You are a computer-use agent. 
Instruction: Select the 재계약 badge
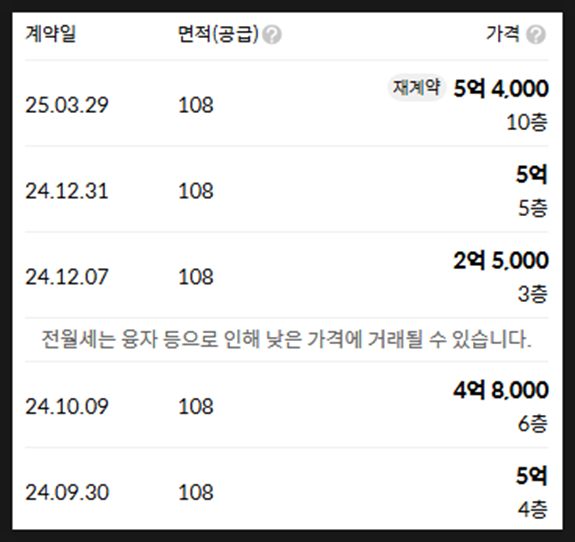(x=416, y=88)
